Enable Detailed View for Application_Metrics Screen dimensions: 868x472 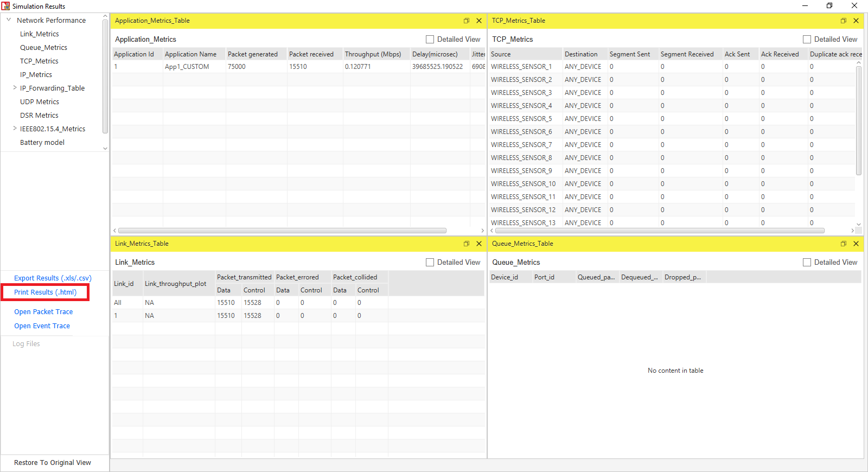[x=430, y=40]
